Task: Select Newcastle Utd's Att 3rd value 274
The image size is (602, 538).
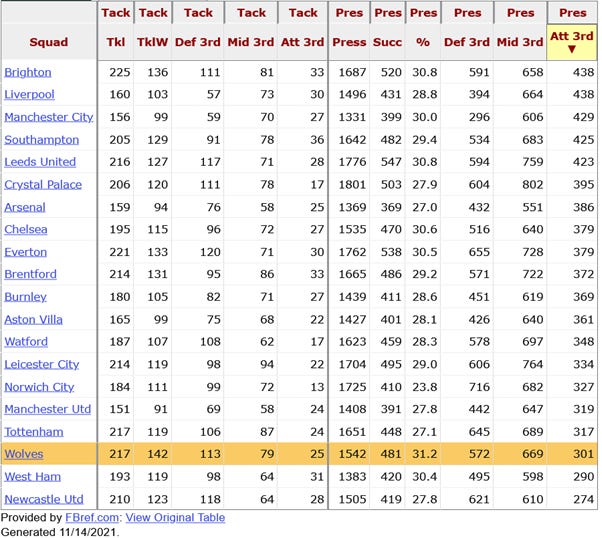Action: [584, 499]
